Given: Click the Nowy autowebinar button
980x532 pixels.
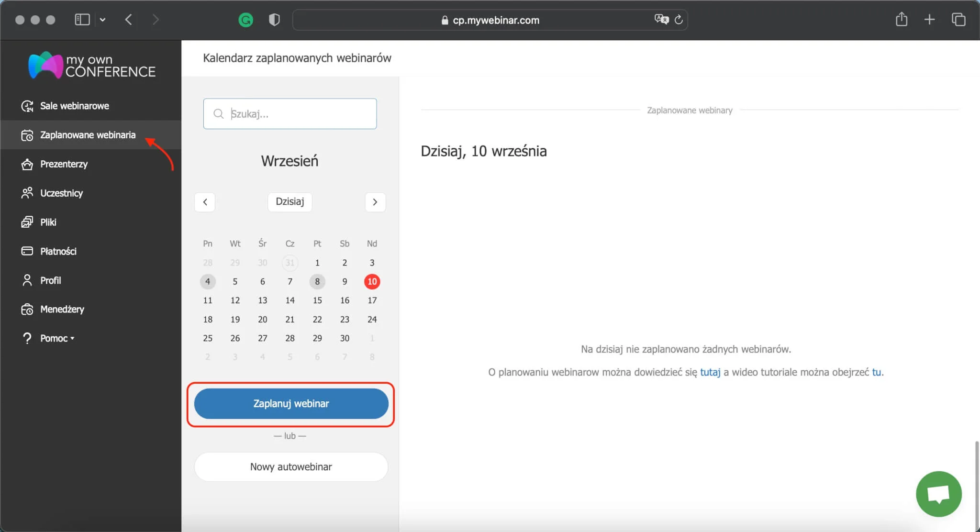Looking at the screenshot, I should 290,466.
